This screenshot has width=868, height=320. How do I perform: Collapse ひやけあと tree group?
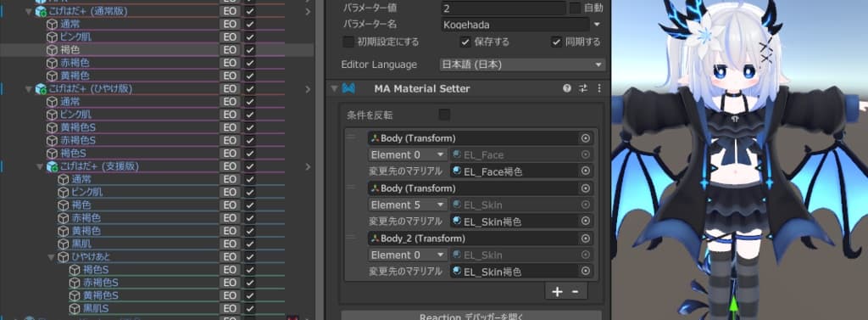pos(51,257)
